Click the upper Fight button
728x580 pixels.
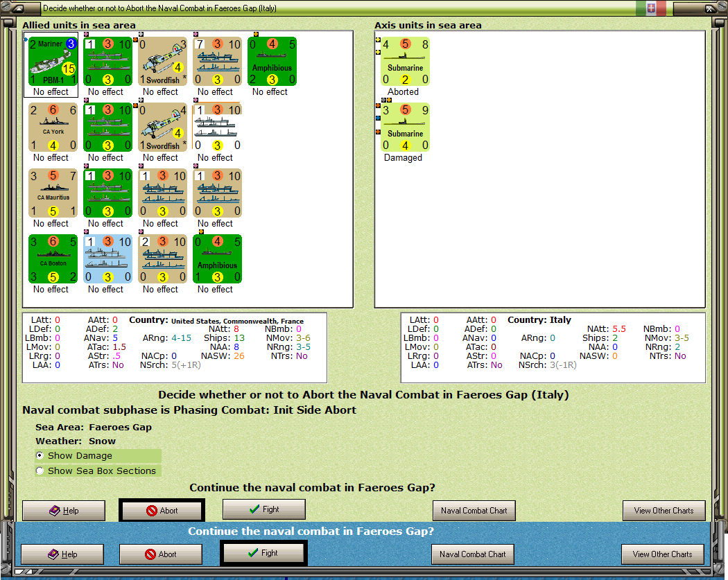(x=263, y=509)
